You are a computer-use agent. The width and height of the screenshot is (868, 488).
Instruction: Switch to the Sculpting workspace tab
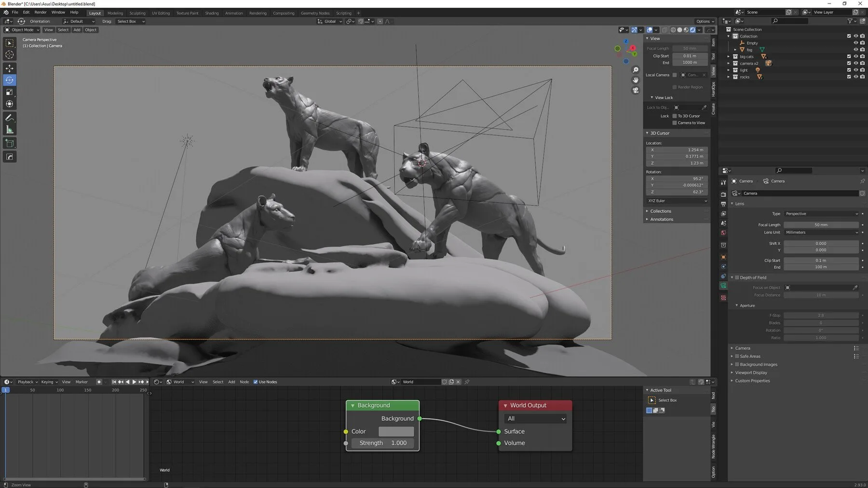[137, 13]
